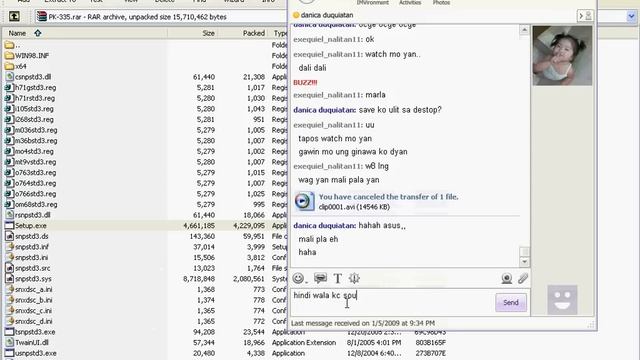Select the mo4std3.reg file icon
This screenshot has width=640, height=360.
click(x=9, y=151)
